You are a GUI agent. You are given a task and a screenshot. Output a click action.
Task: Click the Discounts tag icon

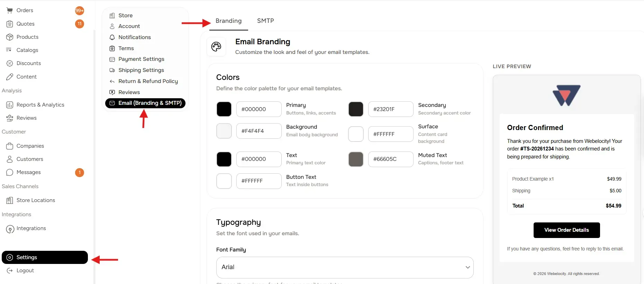click(10, 63)
